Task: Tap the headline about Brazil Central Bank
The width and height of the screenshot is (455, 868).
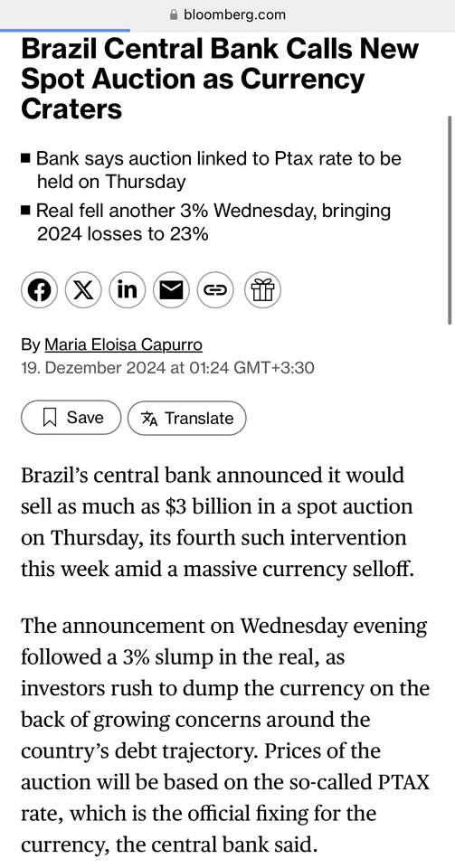Action: (221, 80)
